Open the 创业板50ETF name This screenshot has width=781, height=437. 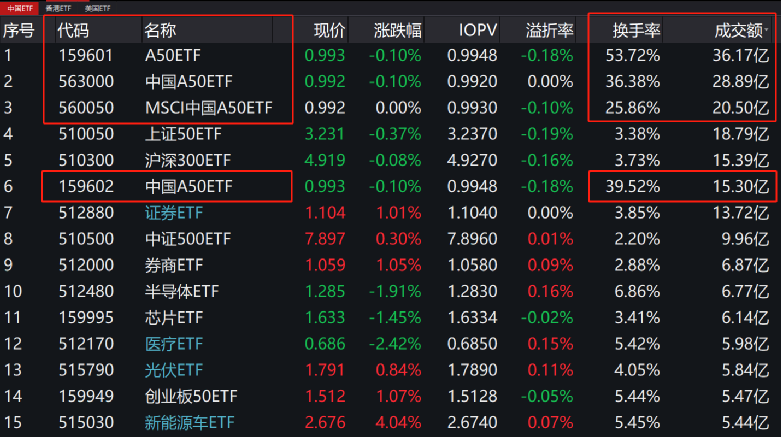191,396
